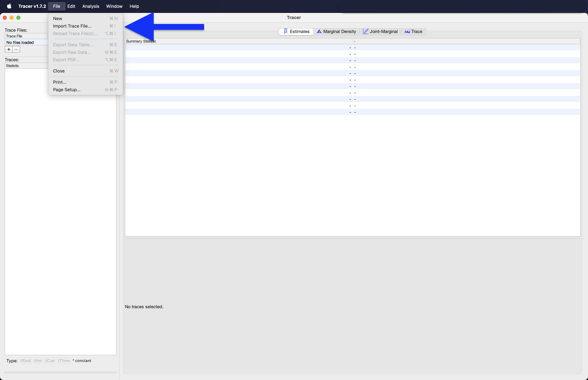Click the minus button to remove trace file
This screenshot has height=380, width=588.
(x=16, y=49)
